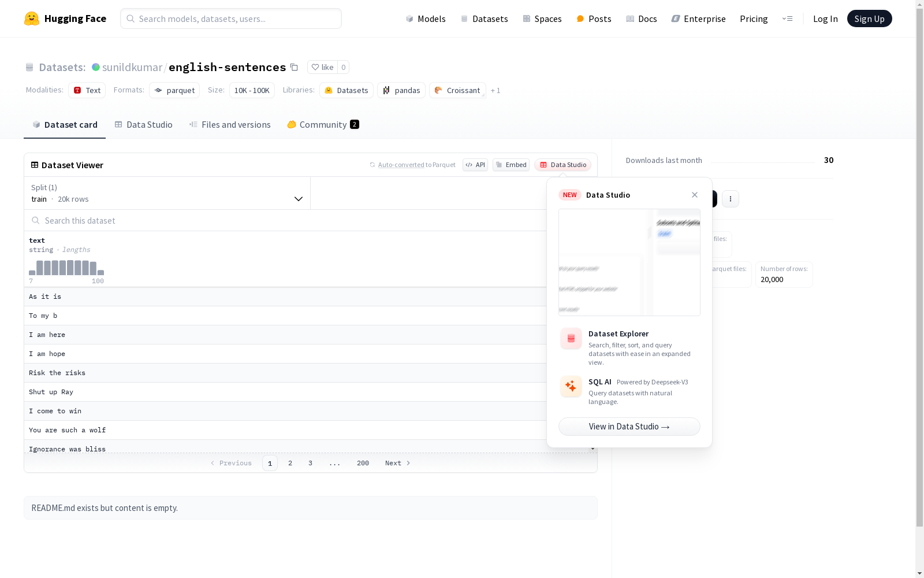This screenshot has height=578, width=924.
Task: Click View in Data Studio button
Action: pos(629,427)
